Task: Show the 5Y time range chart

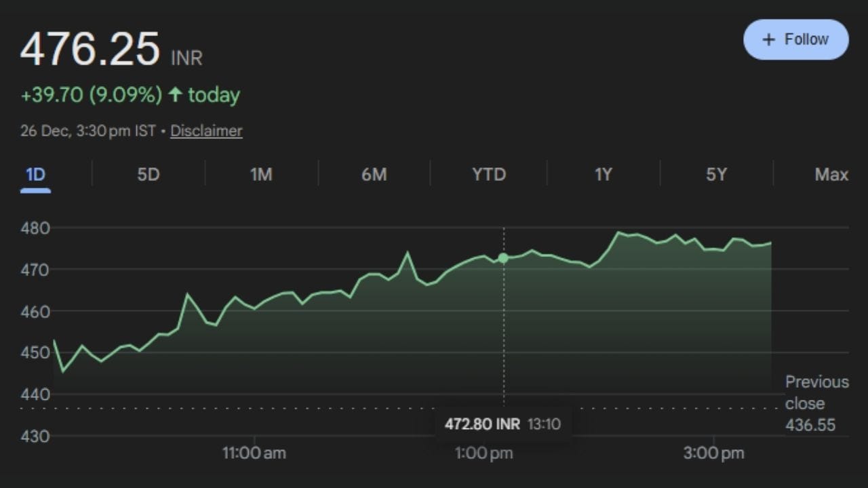Action: point(716,175)
